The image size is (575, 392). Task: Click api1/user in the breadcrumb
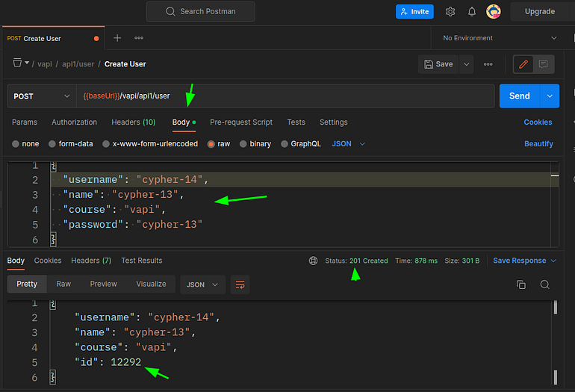coord(78,64)
